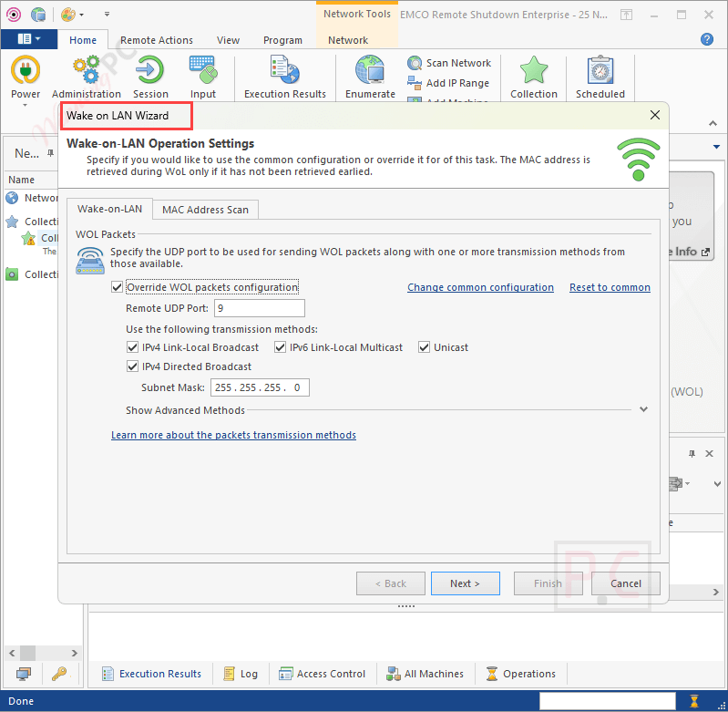The height and width of the screenshot is (712, 728).
Task: Click the pin icon on the Ne... panel
Action: pos(51,153)
